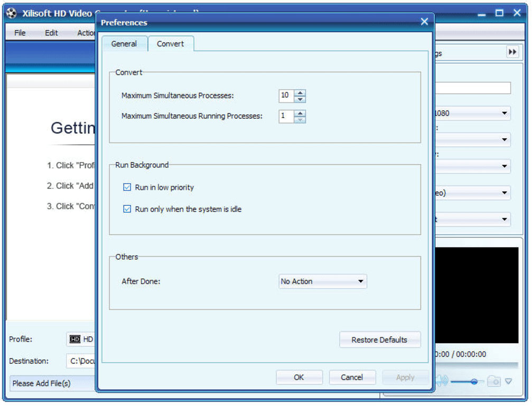Open the File menu in main window
This screenshot has height=407, width=532.
click(20, 33)
